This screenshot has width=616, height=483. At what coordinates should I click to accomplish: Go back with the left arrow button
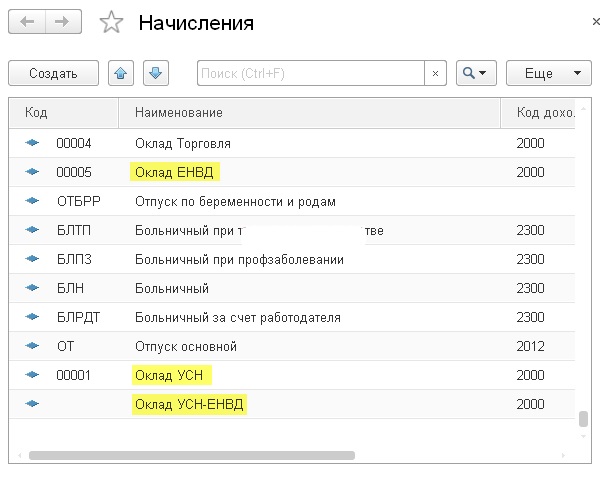click(x=27, y=22)
